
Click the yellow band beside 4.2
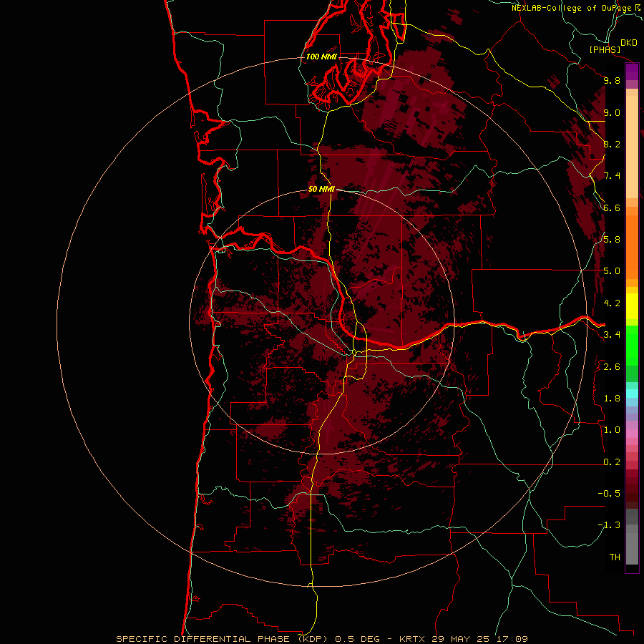pos(632,306)
